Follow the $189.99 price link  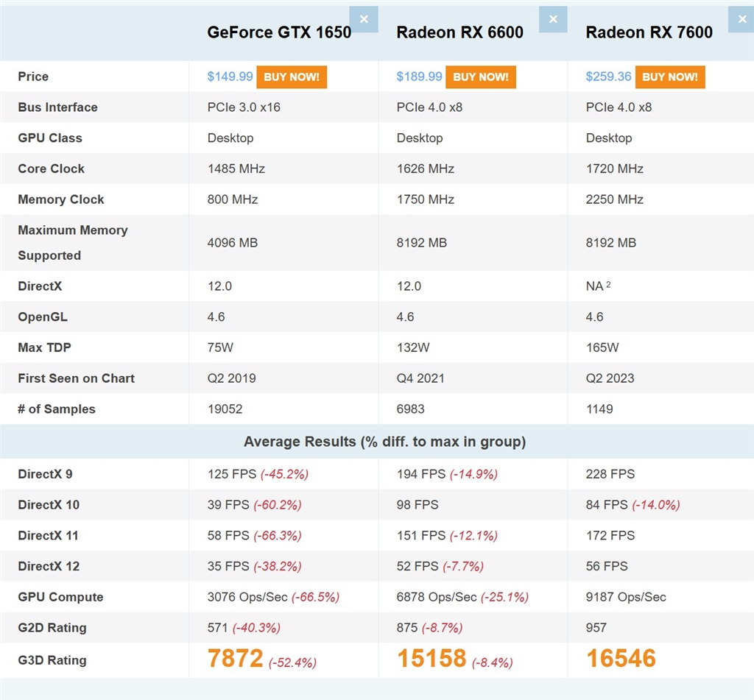coord(419,77)
